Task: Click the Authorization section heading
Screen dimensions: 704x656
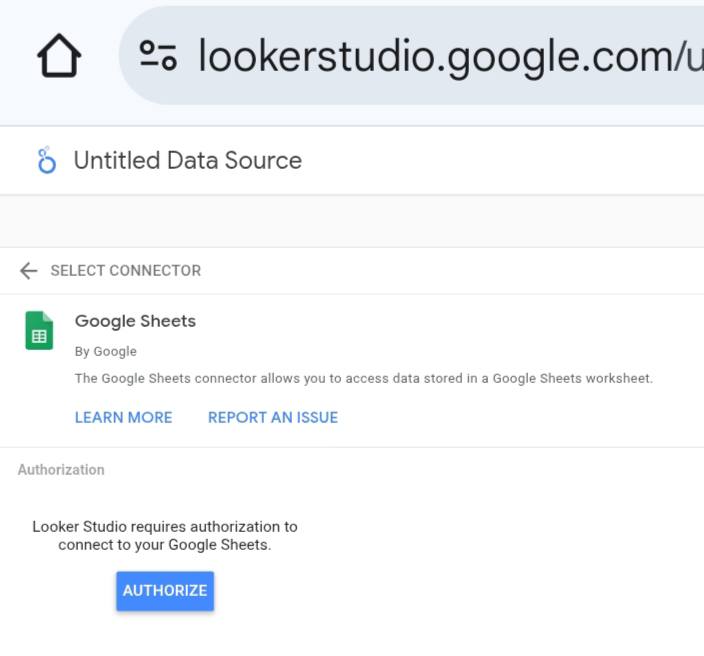Action: coord(61,470)
